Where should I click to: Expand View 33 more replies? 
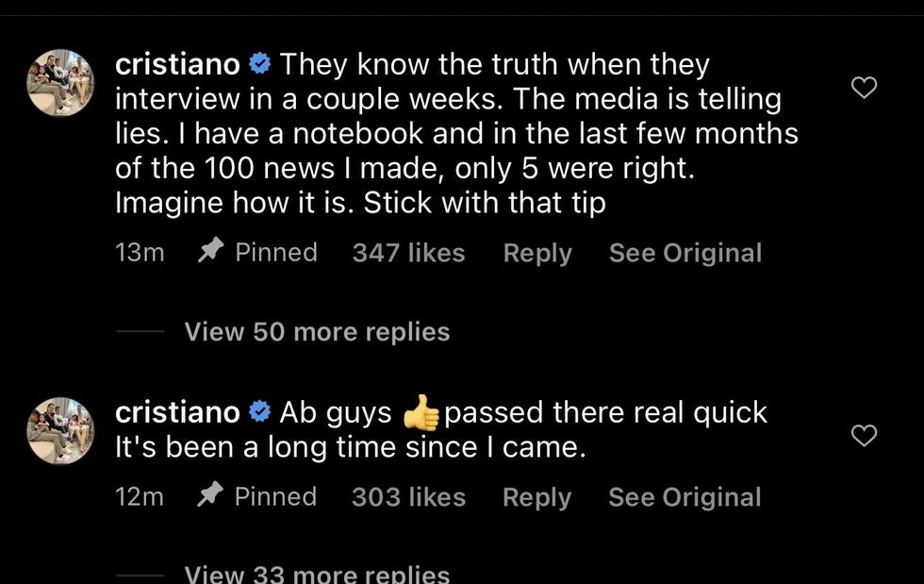317,574
